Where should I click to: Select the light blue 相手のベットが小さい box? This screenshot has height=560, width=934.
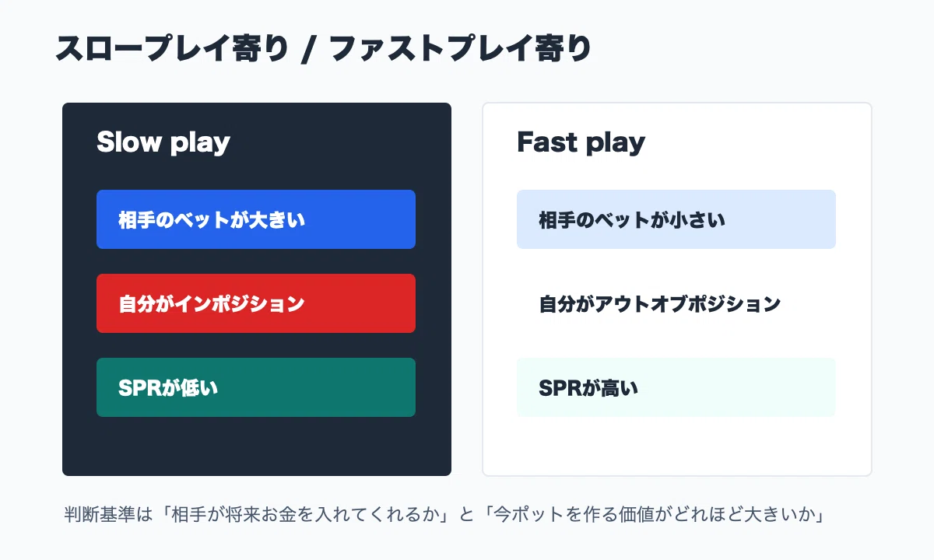pyautogui.click(x=676, y=219)
